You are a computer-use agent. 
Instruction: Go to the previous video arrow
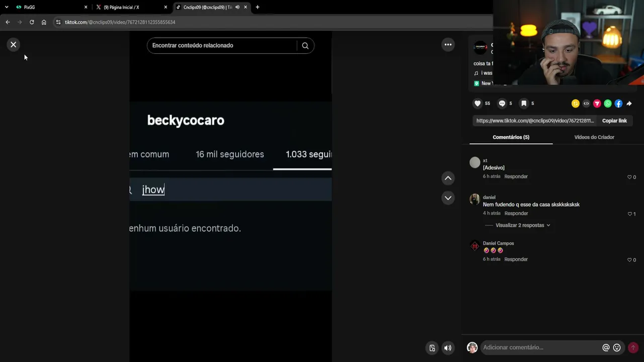coord(448,178)
